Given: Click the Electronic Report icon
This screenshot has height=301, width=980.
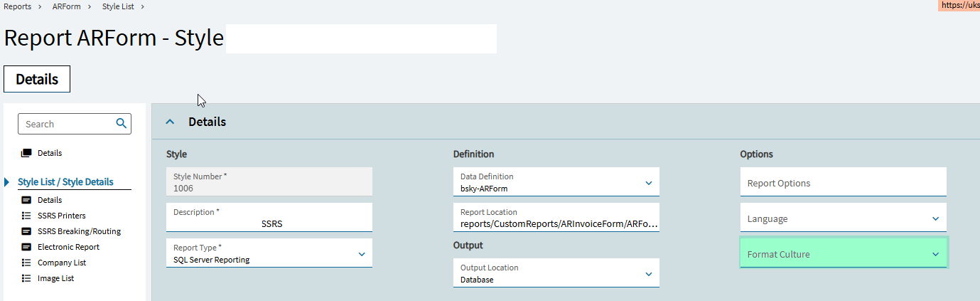Looking at the screenshot, I should (x=26, y=247).
